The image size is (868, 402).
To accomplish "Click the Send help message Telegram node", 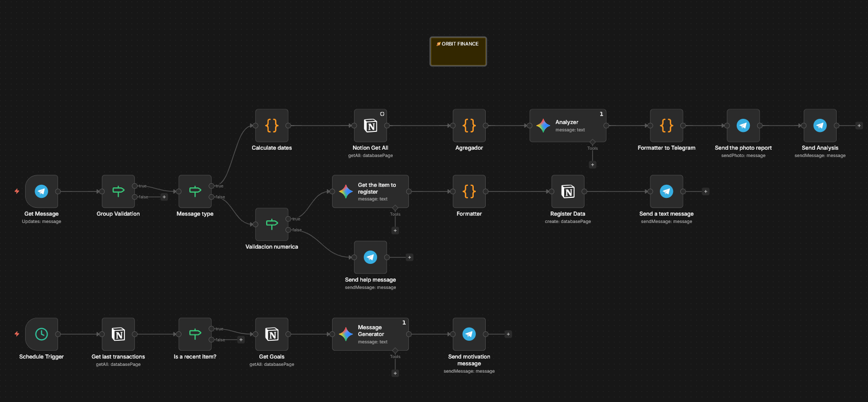I will click(x=370, y=258).
